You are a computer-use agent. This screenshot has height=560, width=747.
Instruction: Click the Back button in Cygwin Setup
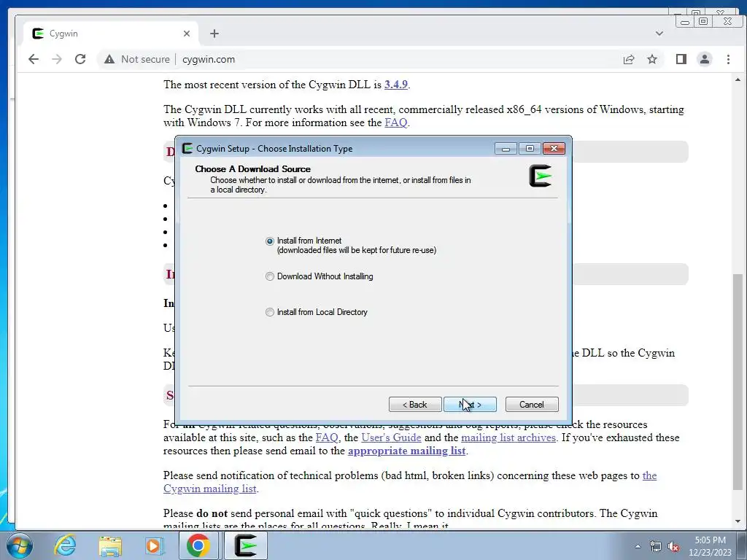pyautogui.click(x=415, y=404)
